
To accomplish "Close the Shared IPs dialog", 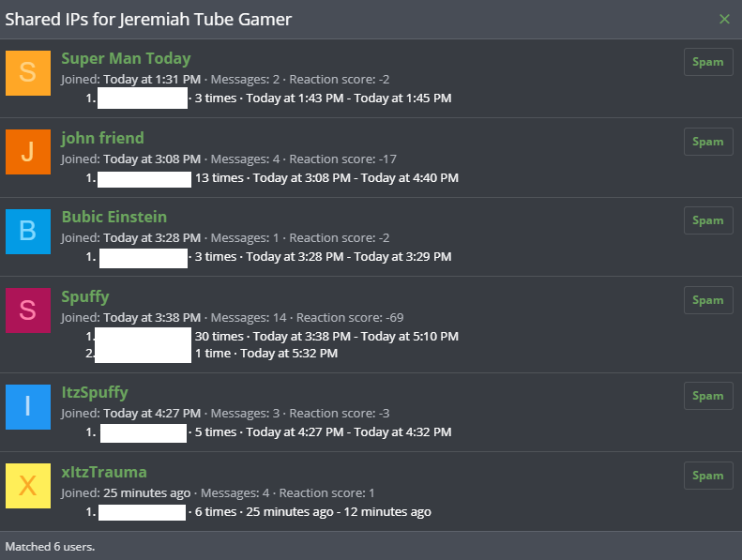I will pyautogui.click(x=724, y=19).
